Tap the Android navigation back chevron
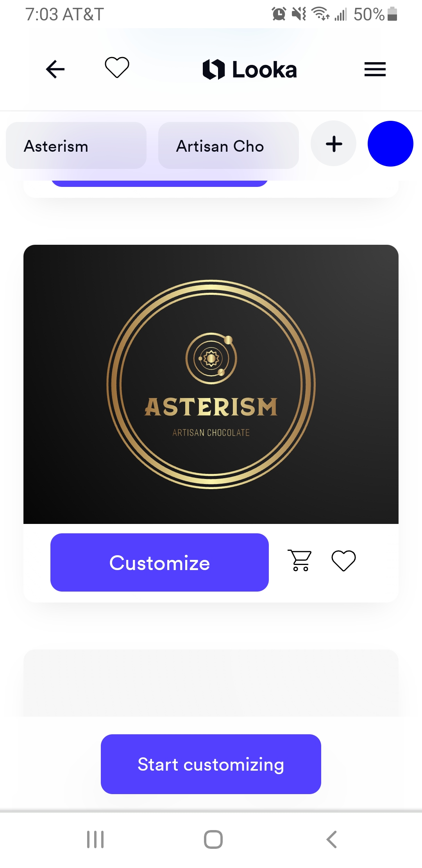This screenshot has width=422, height=868. (x=331, y=839)
